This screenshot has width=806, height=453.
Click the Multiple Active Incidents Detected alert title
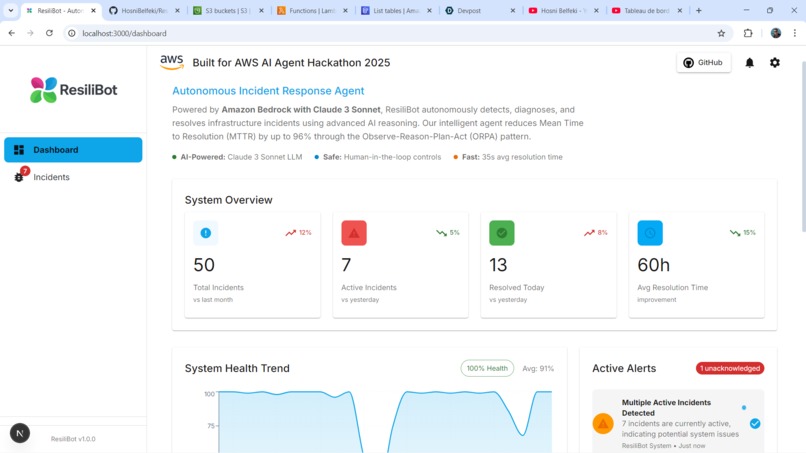(666, 408)
